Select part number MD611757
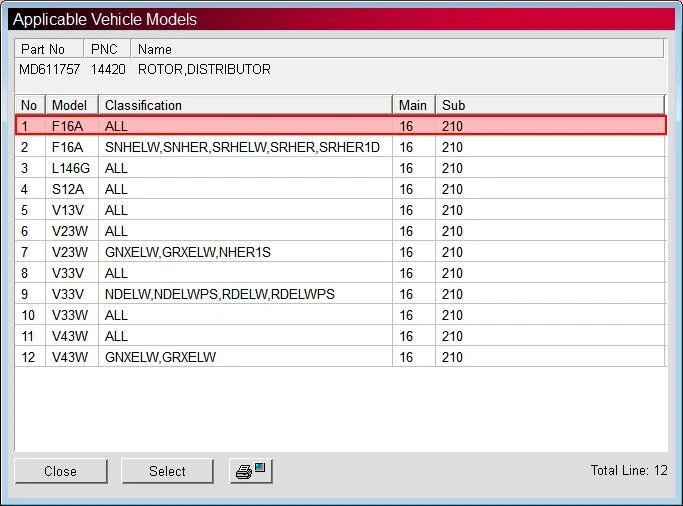Viewport: 683px width, 506px height. pyautogui.click(x=49, y=69)
